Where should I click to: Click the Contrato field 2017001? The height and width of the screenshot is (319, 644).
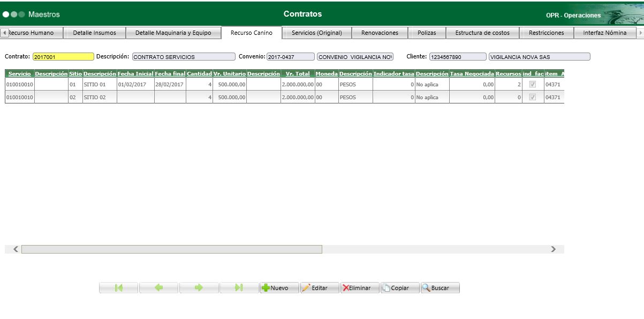63,56
